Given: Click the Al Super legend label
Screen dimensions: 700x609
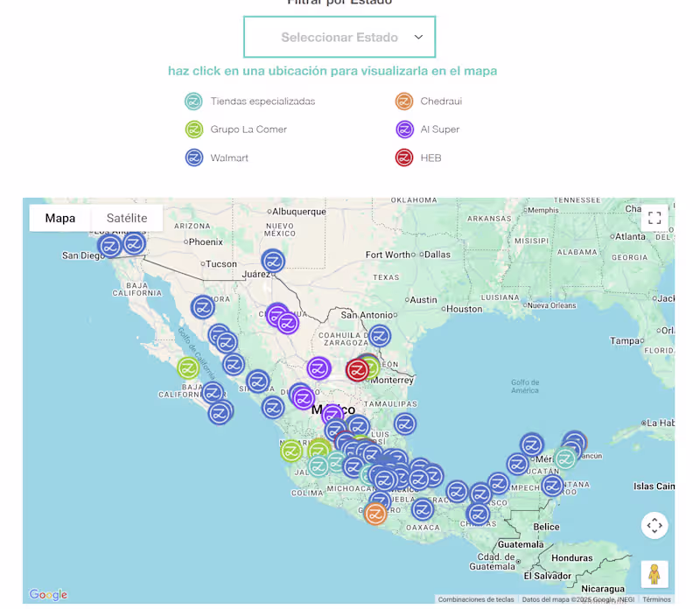Looking at the screenshot, I should coord(440,129).
